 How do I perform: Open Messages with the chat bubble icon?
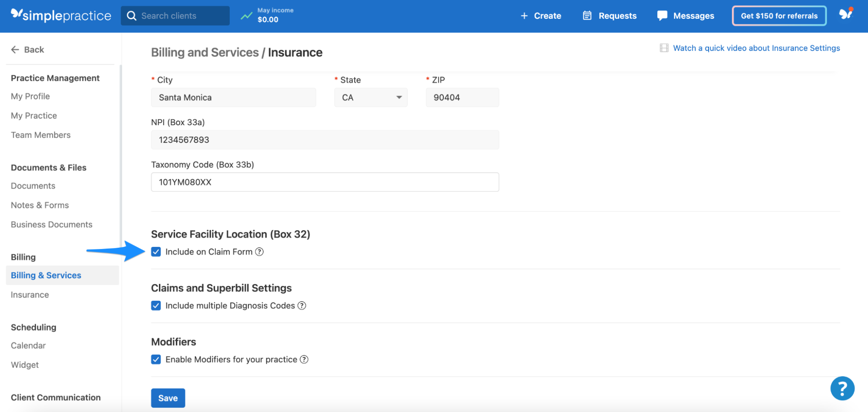662,15
